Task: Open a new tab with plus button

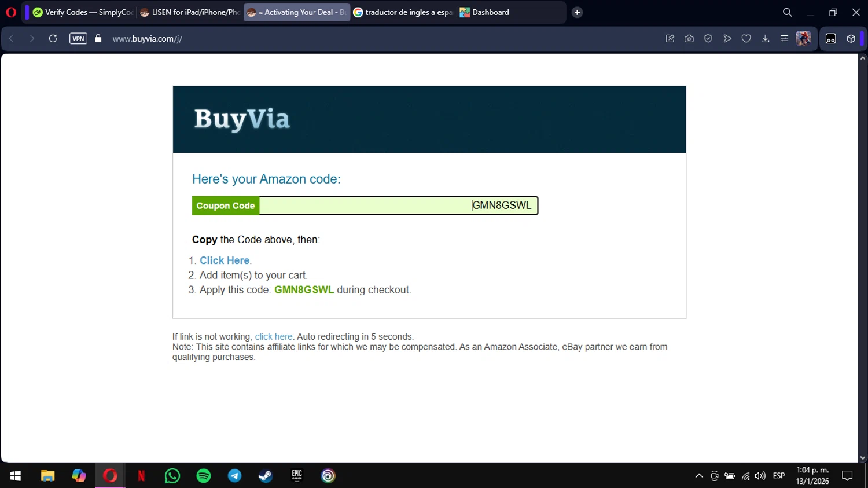Action: (x=577, y=12)
